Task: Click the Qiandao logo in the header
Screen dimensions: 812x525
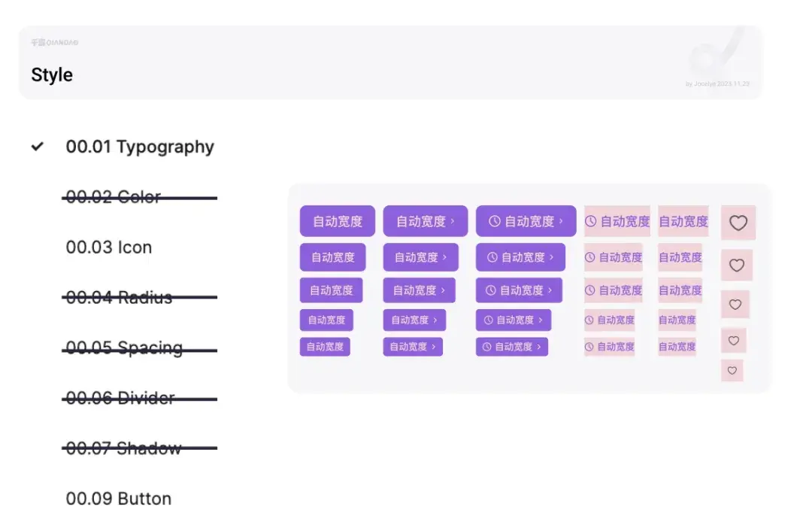Action: pos(54,43)
